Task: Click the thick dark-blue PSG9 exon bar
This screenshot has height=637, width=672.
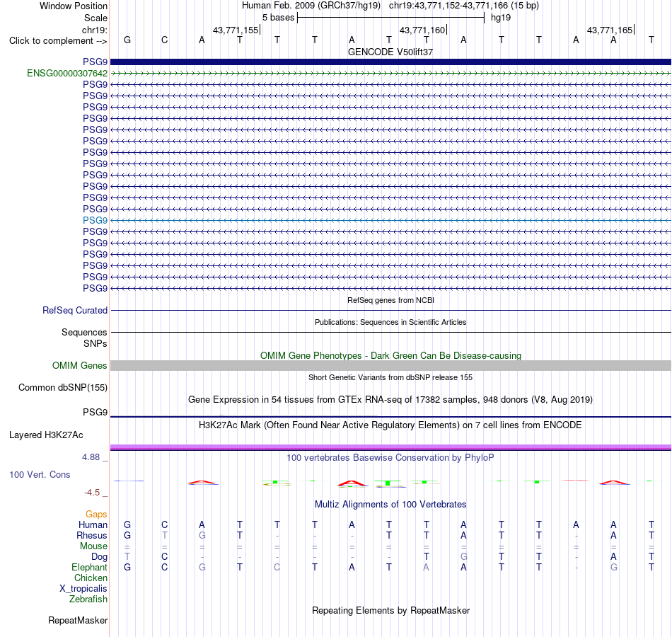Action: point(390,62)
